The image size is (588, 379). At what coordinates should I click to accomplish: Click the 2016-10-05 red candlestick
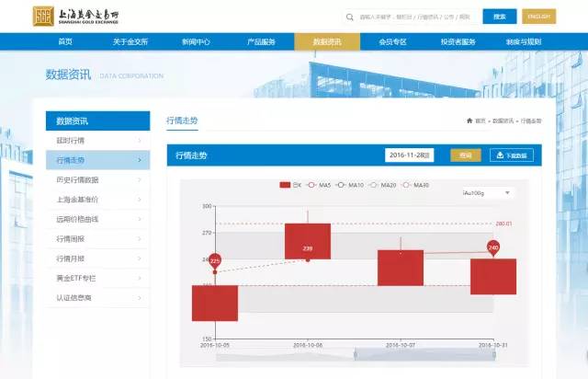(215, 304)
